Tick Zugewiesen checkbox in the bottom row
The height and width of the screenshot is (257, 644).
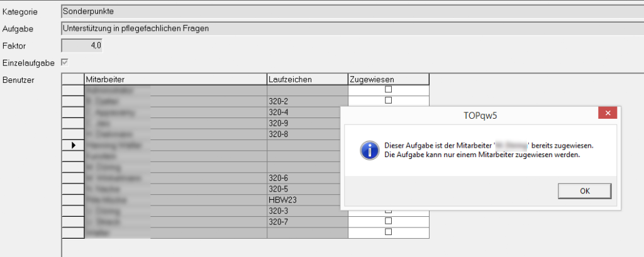click(x=388, y=232)
